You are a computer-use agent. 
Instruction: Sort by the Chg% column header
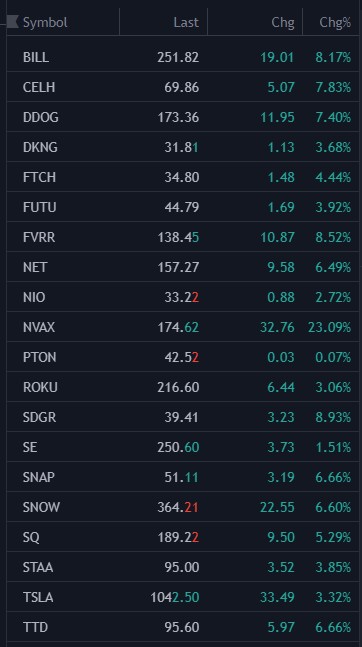coord(335,22)
